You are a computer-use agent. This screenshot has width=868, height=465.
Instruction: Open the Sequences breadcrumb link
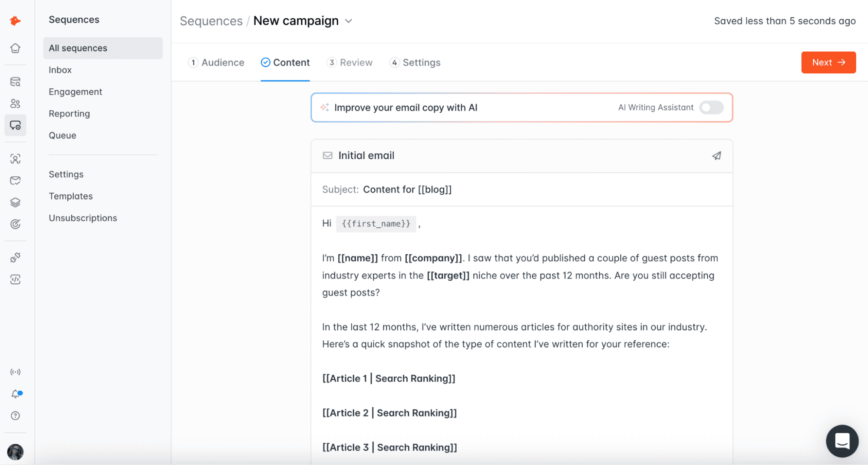click(x=211, y=21)
